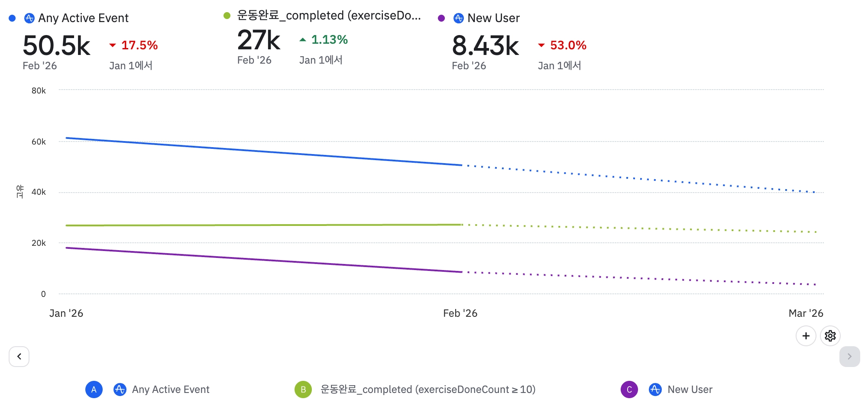Click the green dot beside 운동완료_completed header
The image size is (868, 412).
coord(227,16)
